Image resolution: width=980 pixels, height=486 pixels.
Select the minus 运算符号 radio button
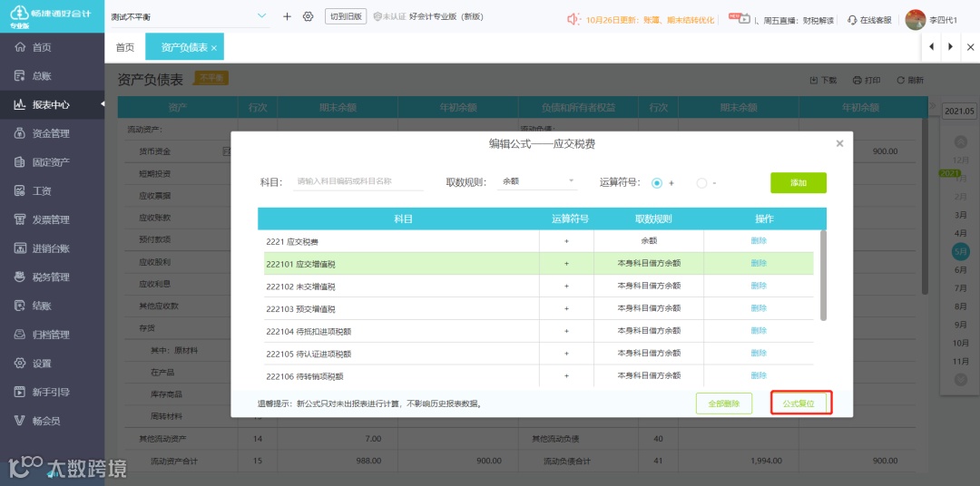pyautogui.click(x=701, y=183)
